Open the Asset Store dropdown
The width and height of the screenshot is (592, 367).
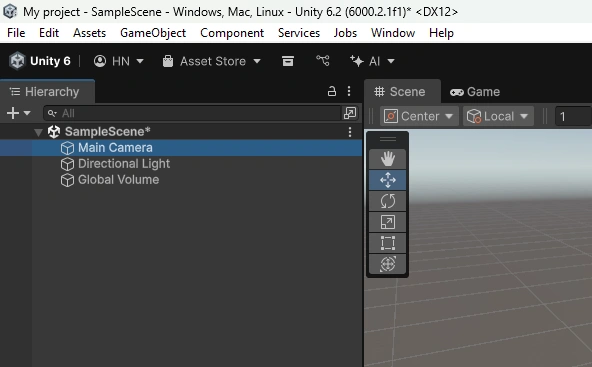[x=211, y=61]
